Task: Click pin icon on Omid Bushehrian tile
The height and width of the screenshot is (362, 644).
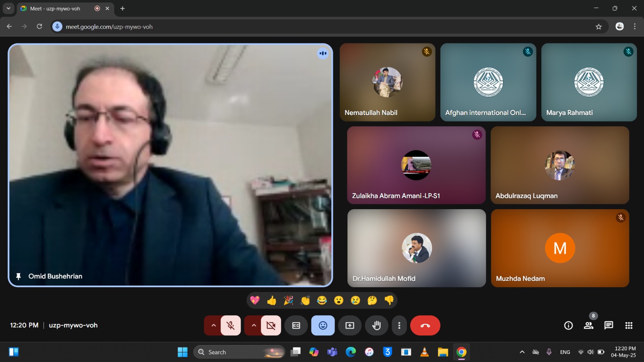Action: 18,276
